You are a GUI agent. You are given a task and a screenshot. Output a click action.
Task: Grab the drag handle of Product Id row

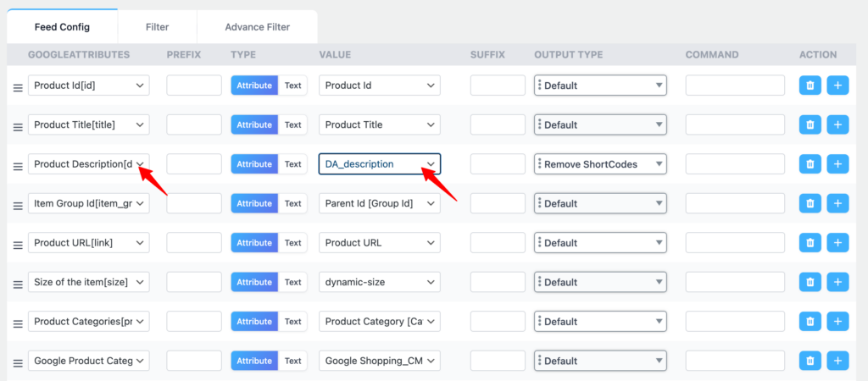pos(18,88)
